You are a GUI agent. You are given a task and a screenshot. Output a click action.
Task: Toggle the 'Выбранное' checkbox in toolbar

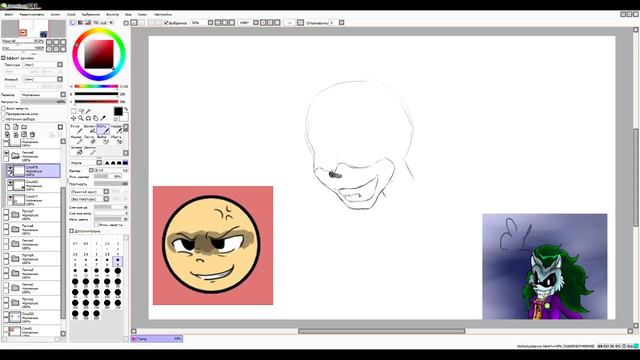tap(166, 23)
